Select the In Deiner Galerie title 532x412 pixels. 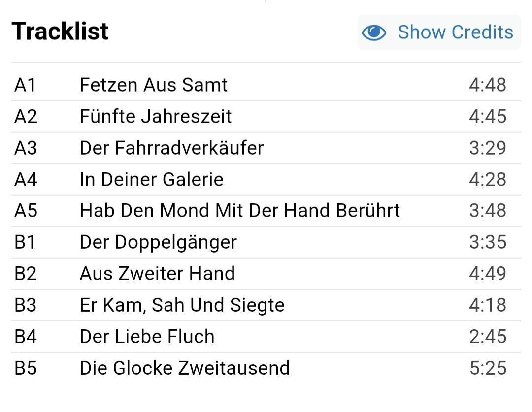click(151, 179)
